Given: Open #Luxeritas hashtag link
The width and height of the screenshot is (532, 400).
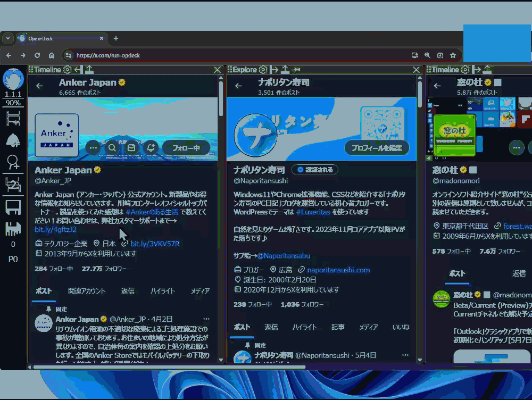Looking at the screenshot, I should (x=313, y=212).
